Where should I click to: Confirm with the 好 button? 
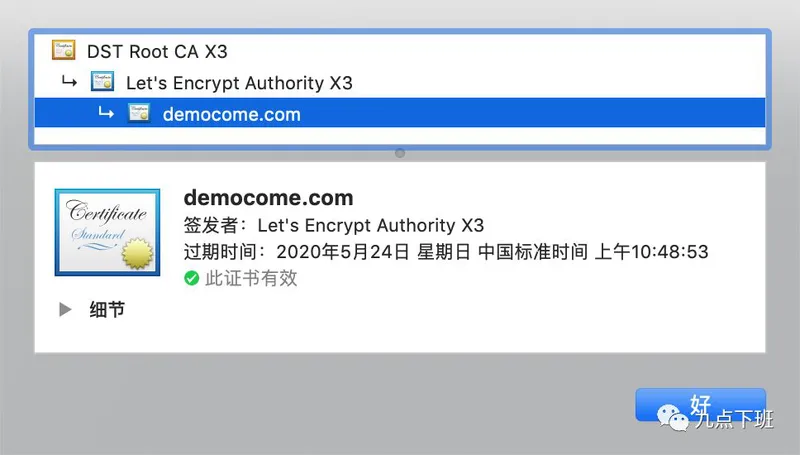[x=701, y=405]
